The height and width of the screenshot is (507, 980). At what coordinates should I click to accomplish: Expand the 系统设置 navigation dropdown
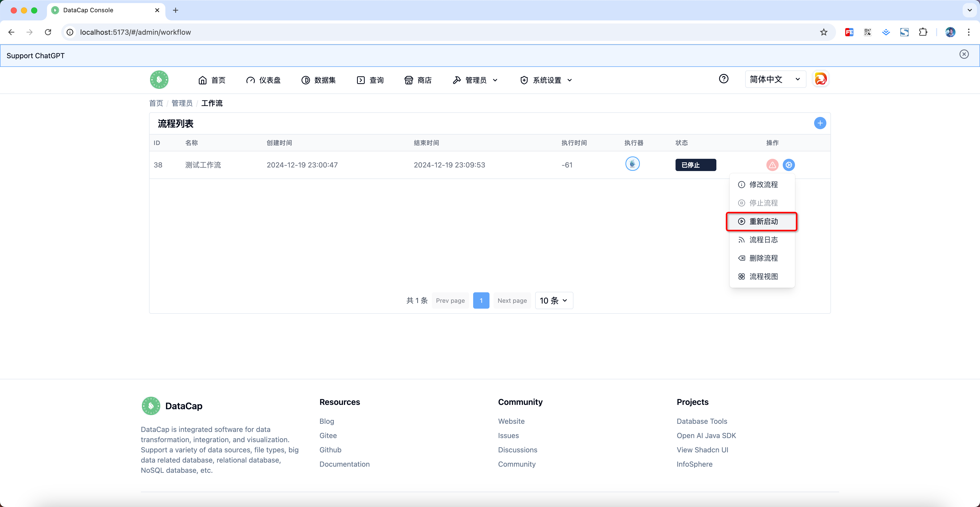tap(546, 80)
